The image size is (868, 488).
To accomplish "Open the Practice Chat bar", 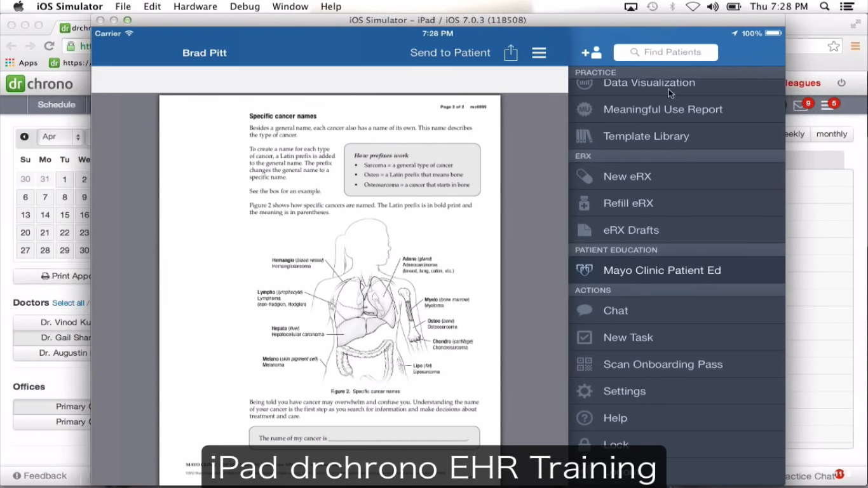I will point(815,475).
